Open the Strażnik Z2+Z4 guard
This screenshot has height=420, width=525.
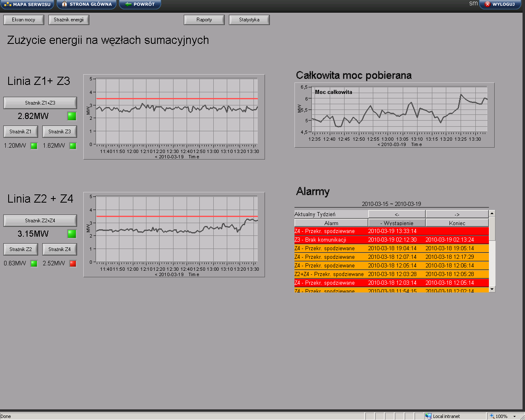(x=40, y=221)
